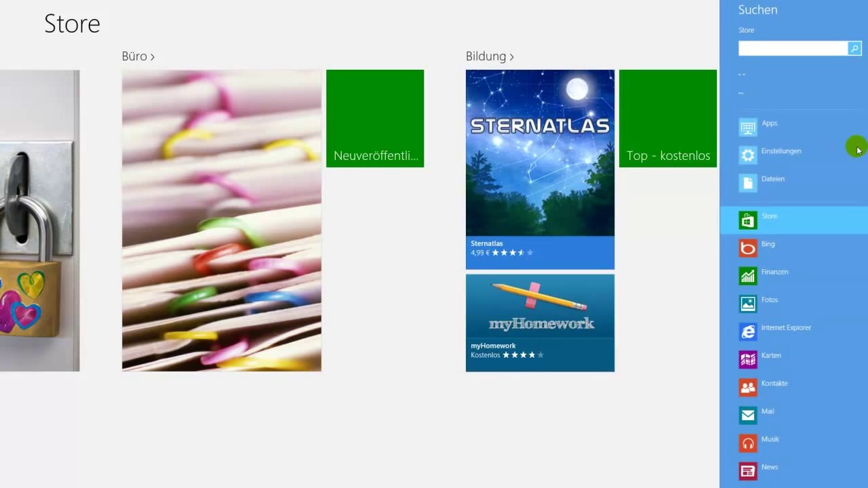868x488 pixels.
Task: Click the Einstellungen label text
Action: point(781,151)
